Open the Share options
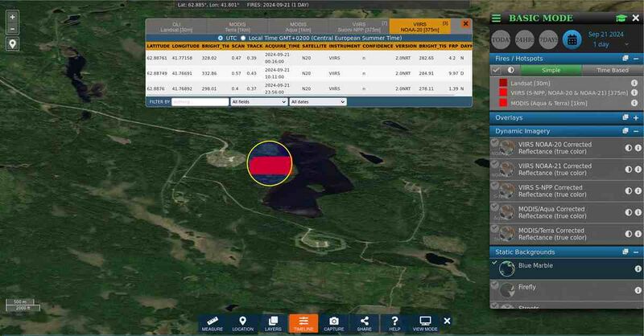Viewport: 644px width, 336px height. click(364, 323)
